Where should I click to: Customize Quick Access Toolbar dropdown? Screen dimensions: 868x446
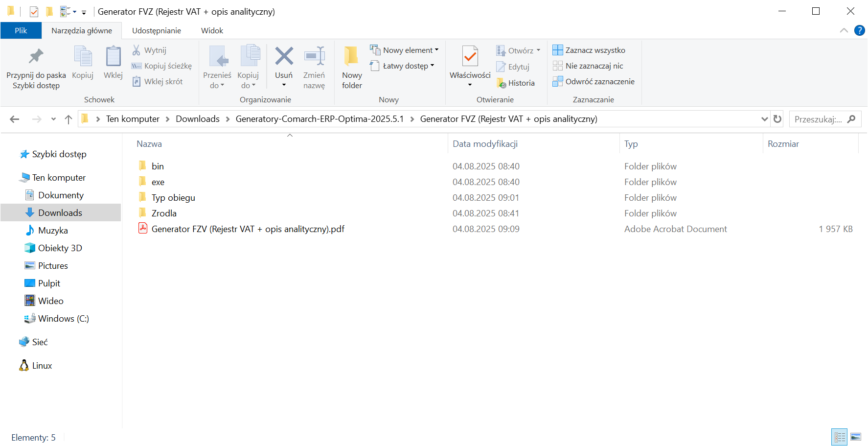pos(84,12)
